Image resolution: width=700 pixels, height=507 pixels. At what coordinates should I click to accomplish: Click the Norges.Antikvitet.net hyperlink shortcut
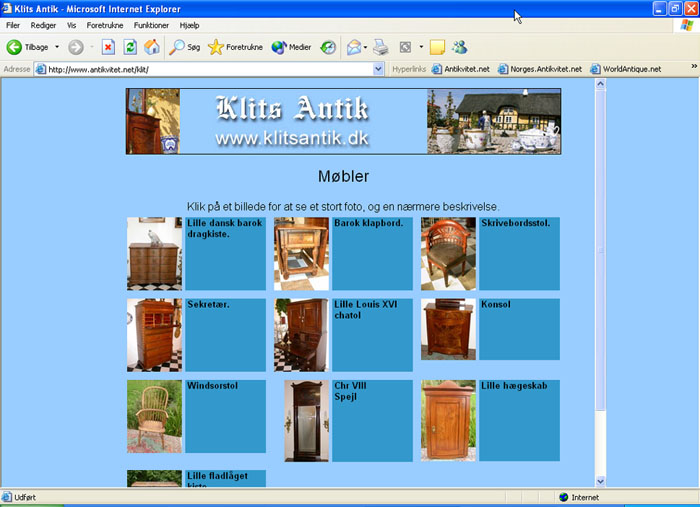539,69
